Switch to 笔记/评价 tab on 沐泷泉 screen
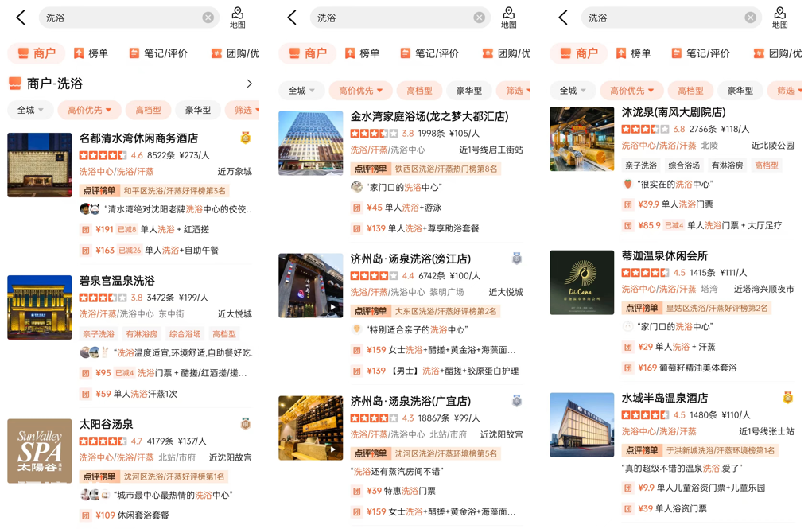This screenshot has height=529, width=812. tap(701, 53)
